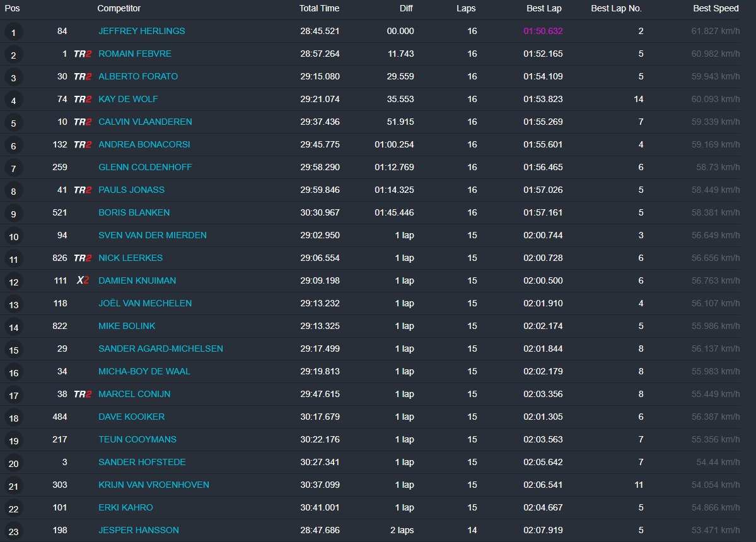
Task: Click the Best Lap No. column header
Action: 617,8
